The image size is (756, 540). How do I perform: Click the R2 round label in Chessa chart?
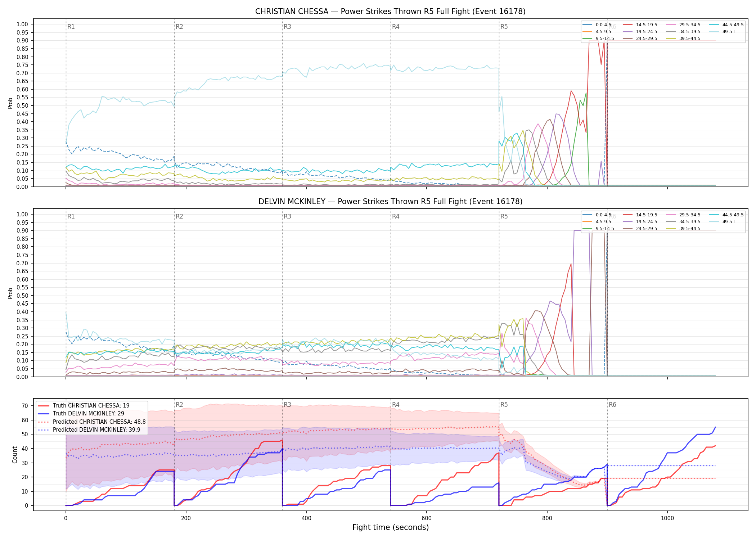(179, 27)
